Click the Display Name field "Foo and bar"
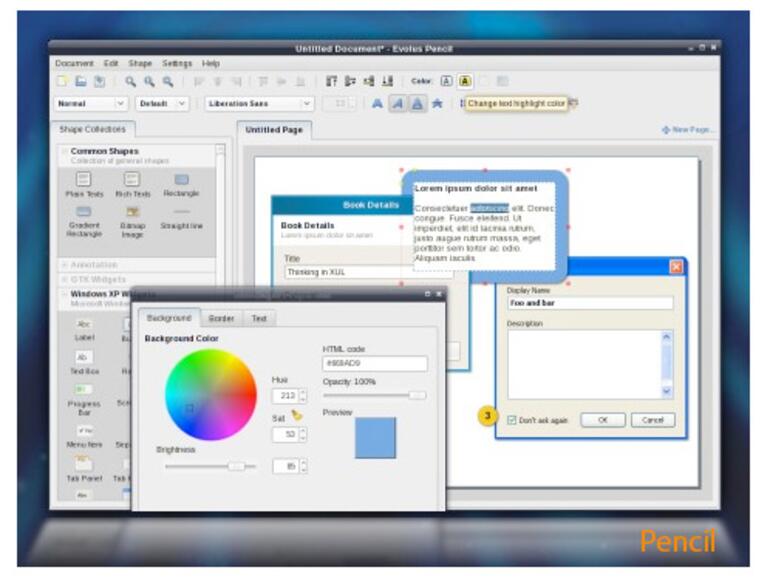 tap(590, 303)
